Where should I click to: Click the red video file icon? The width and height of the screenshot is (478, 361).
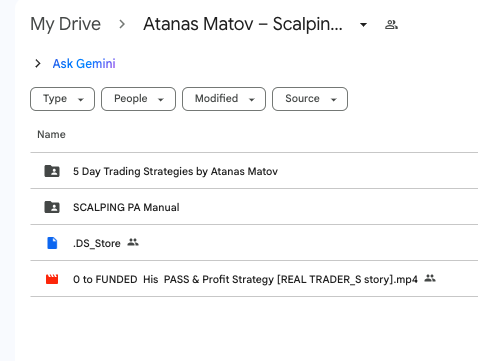coord(52,279)
